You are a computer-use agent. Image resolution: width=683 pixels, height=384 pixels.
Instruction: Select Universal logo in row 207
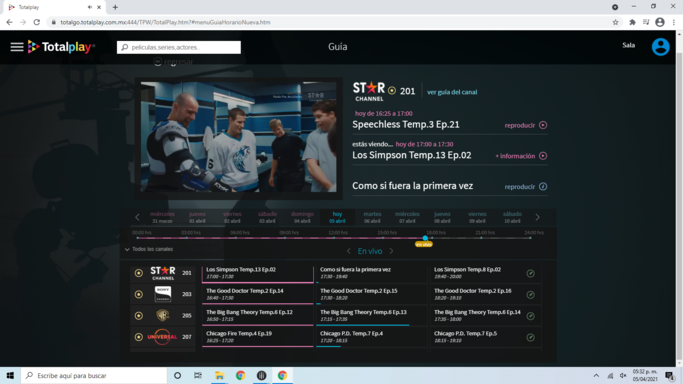pyautogui.click(x=162, y=337)
